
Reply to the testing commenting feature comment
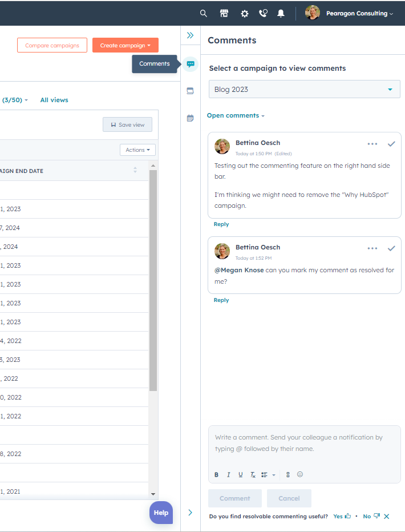221,224
